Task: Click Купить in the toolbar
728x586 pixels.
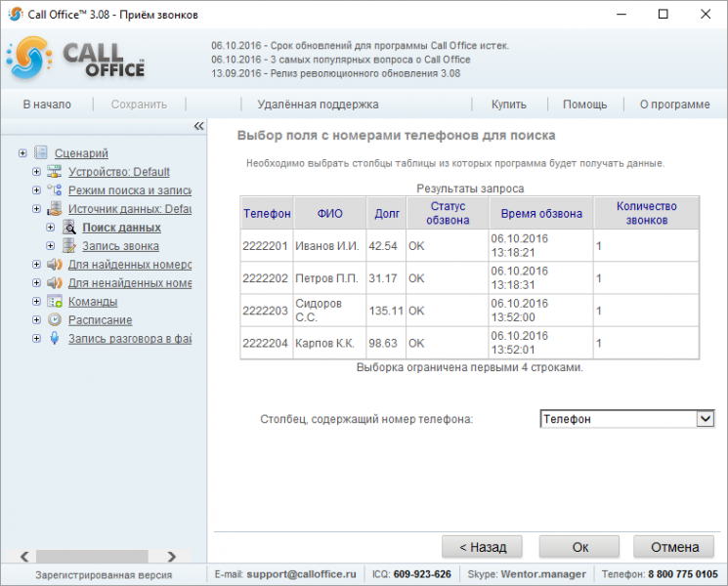Action: [x=509, y=105]
